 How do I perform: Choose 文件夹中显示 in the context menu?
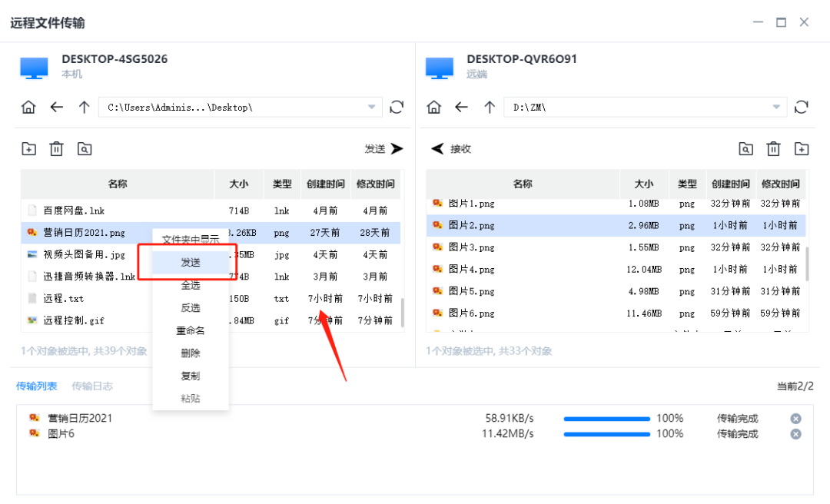(x=191, y=239)
